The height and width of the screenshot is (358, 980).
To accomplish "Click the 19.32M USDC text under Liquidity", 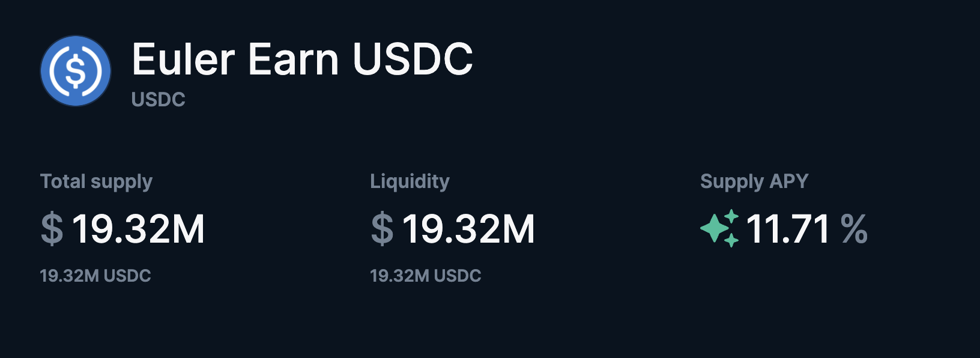I will (x=426, y=277).
